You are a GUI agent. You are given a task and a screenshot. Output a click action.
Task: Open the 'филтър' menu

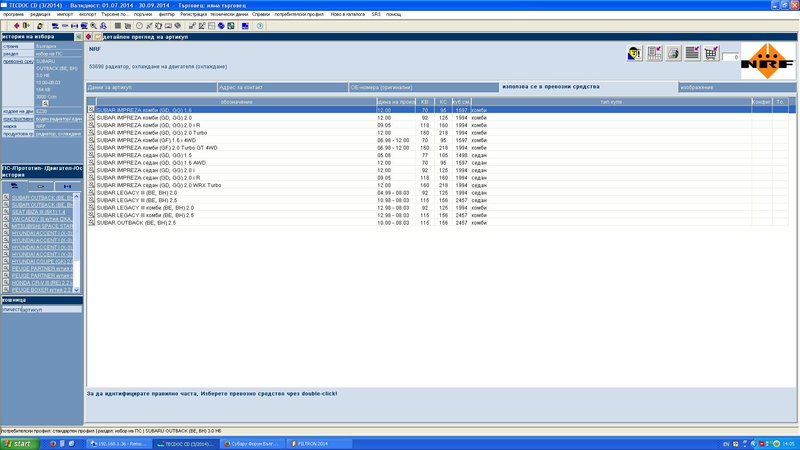166,14
